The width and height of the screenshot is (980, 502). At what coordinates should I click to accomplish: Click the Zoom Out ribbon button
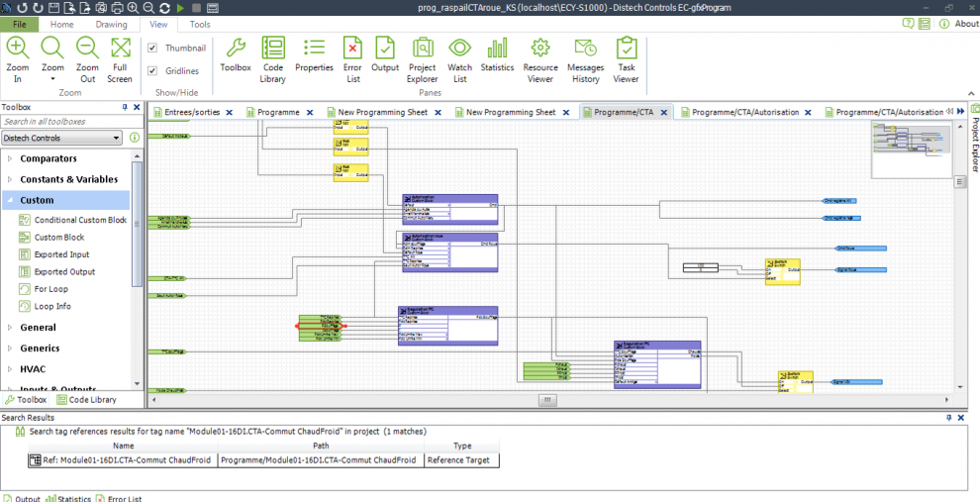point(87,60)
